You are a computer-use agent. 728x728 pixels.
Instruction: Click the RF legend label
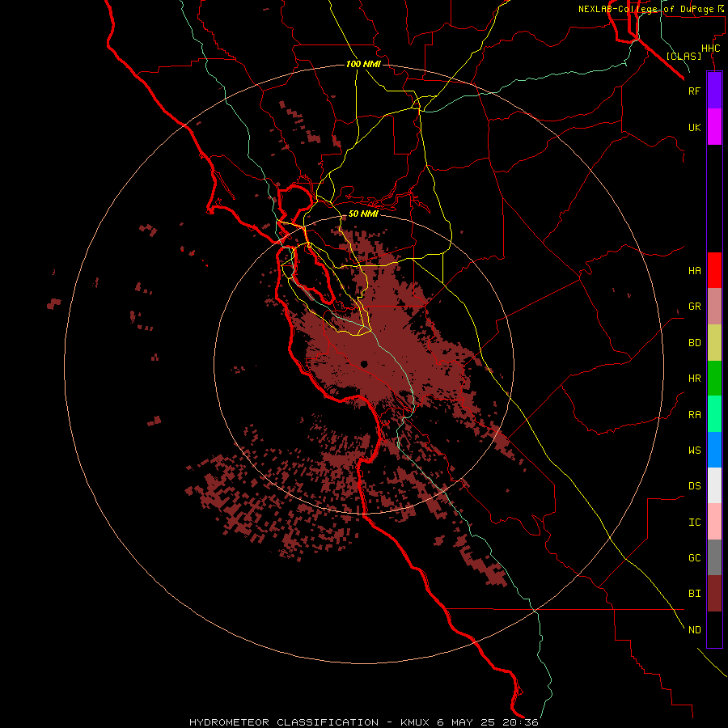(x=694, y=91)
